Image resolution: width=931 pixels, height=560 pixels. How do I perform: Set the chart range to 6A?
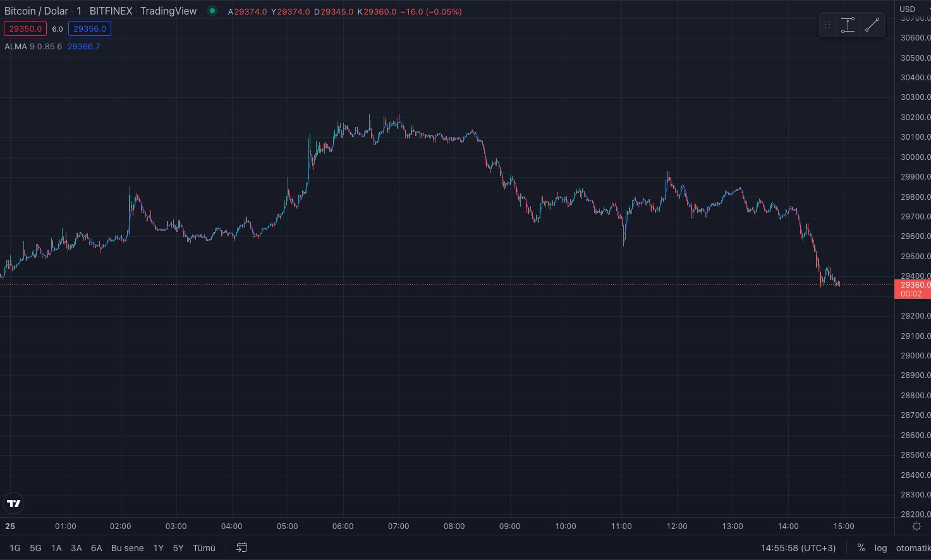(96, 548)
